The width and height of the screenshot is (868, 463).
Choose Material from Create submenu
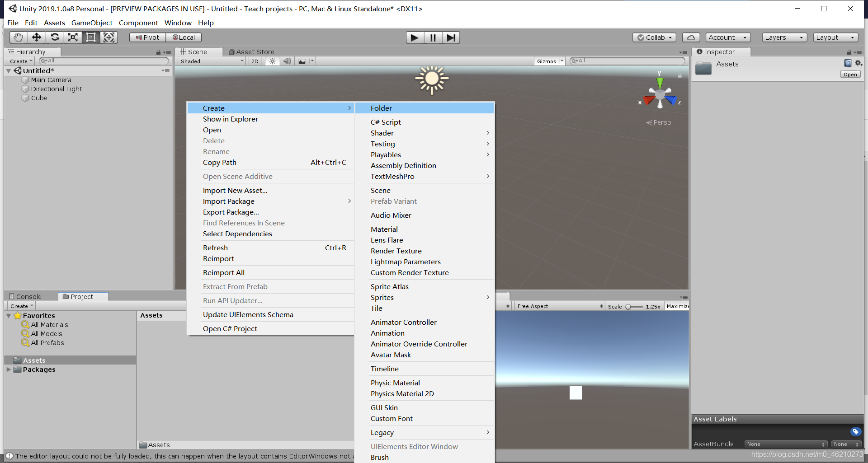pos(425,229)
